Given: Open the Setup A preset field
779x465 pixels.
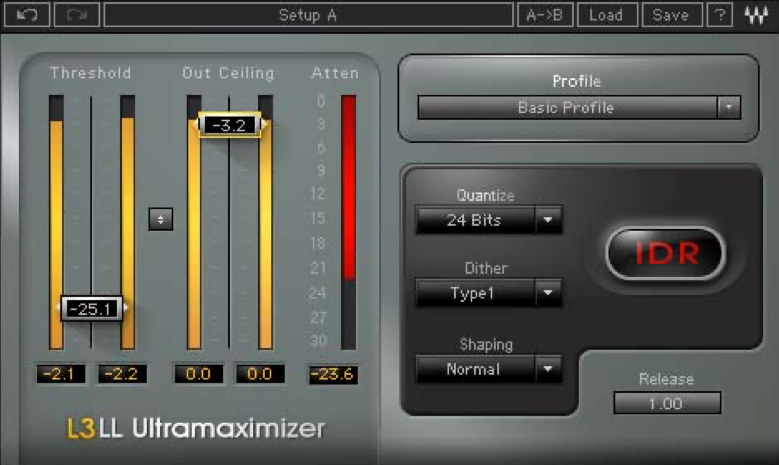Looking at the screenshot, I should coord(308,15).
